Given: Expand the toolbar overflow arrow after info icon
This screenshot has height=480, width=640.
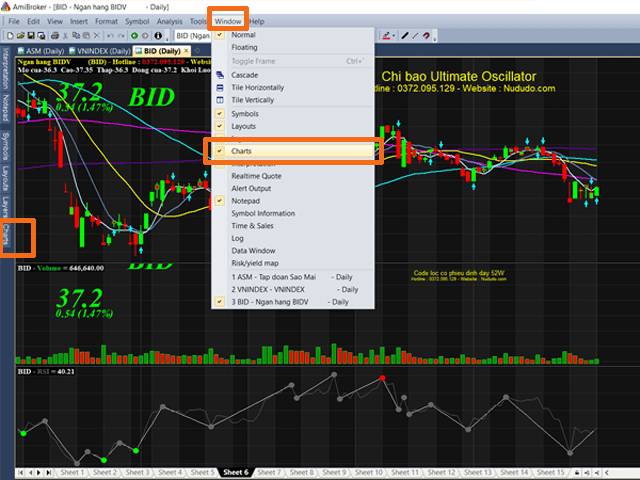Looking at the screenshot, I should [167, 38].
